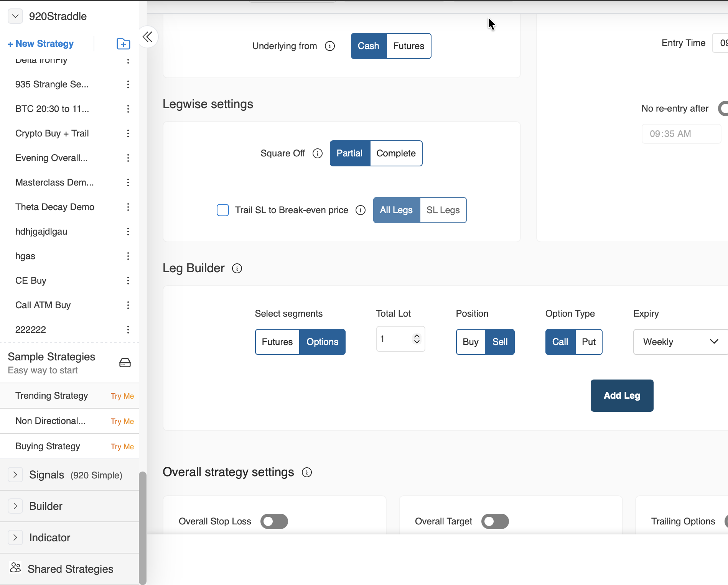Screen dimensions: 728x585
Task: Click New Strategy link
Action: pyautogui.click(x=41, y=44)
